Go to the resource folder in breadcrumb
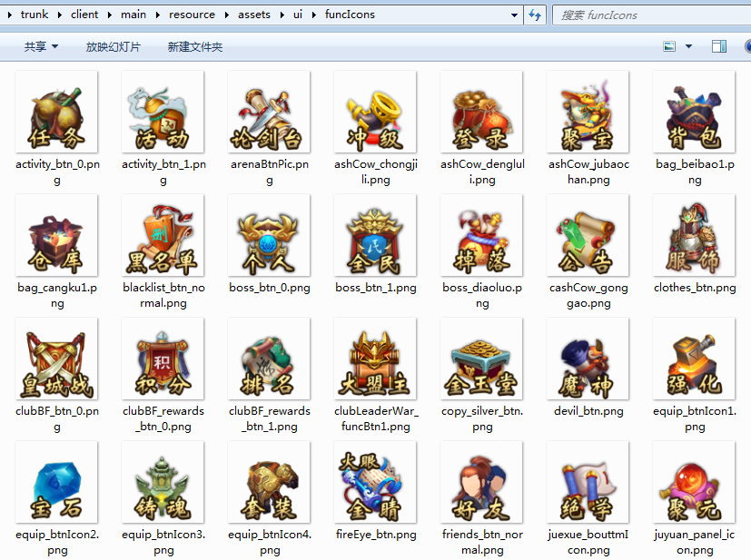Screen dimensions: 751x560 (x=191, y=15)
